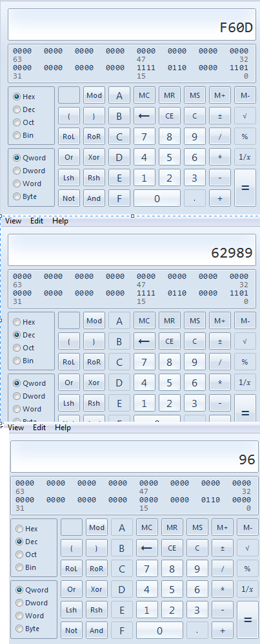Screen dimensions: 260x644
Task: Click reciprocal 1/x key in 96 calculator
Action: 247,589
